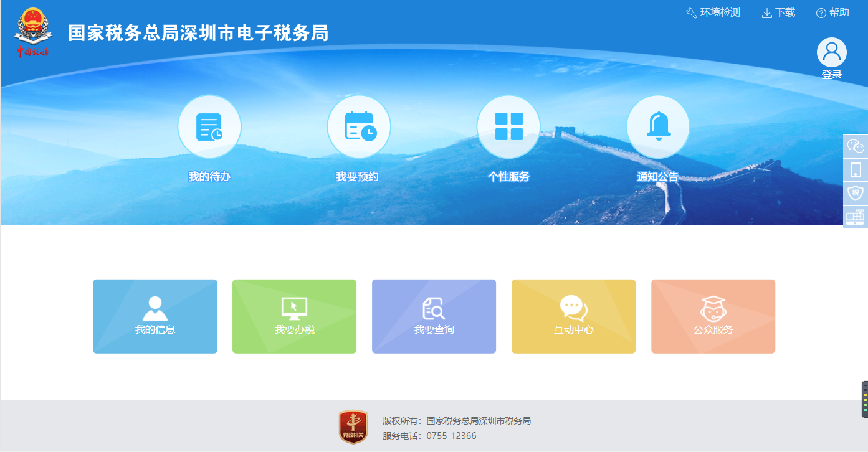Open the 我要查询 section
The width and height of the screenshot is (868, 452).
(434, 316)
